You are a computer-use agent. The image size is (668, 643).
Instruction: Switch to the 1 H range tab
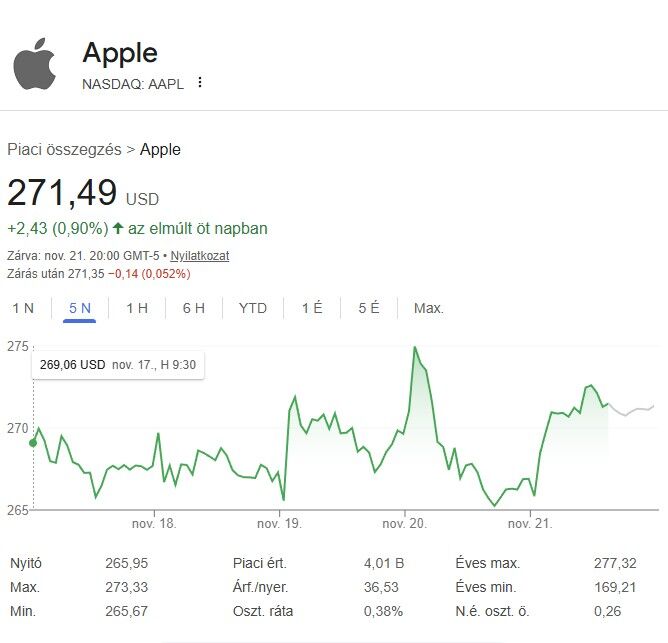click(x=137, y=308)
